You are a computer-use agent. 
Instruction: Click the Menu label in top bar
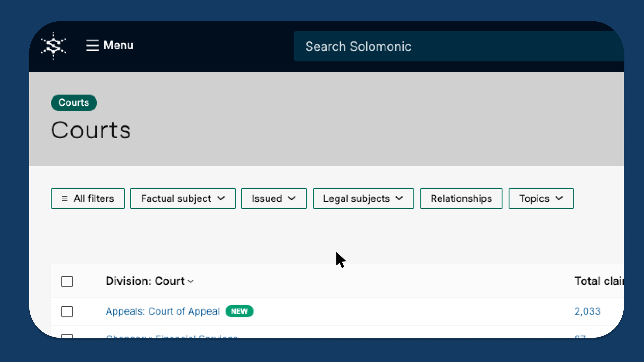coord(118,45)
